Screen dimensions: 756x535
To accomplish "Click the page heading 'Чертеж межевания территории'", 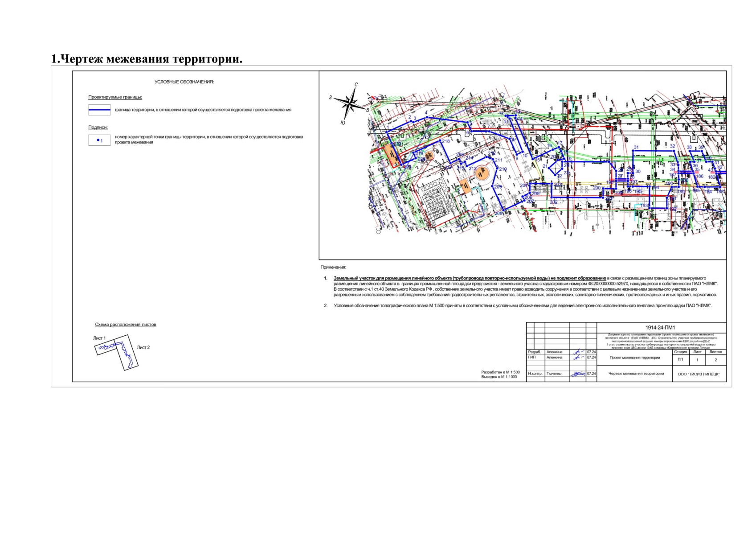I will (147, 59).
